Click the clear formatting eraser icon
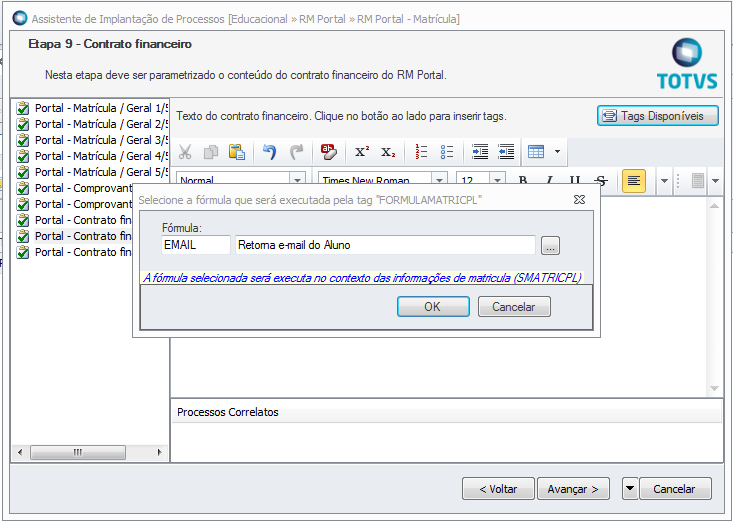 [x=329, y=152]
